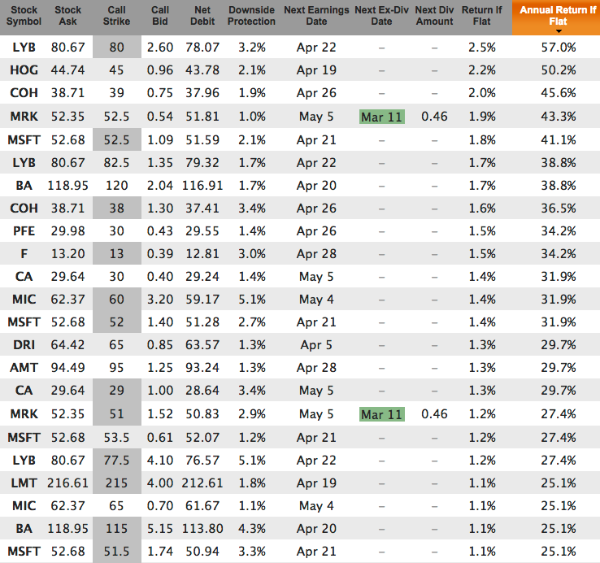Click CA symbol in 30 strike row
The image size is (600, 563).
pyautogui.click(x=24, y=277)
